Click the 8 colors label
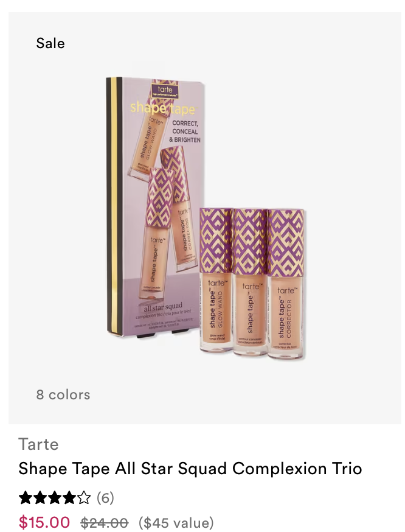This screenshot has height=532, width=405. [x=63, y=394]
